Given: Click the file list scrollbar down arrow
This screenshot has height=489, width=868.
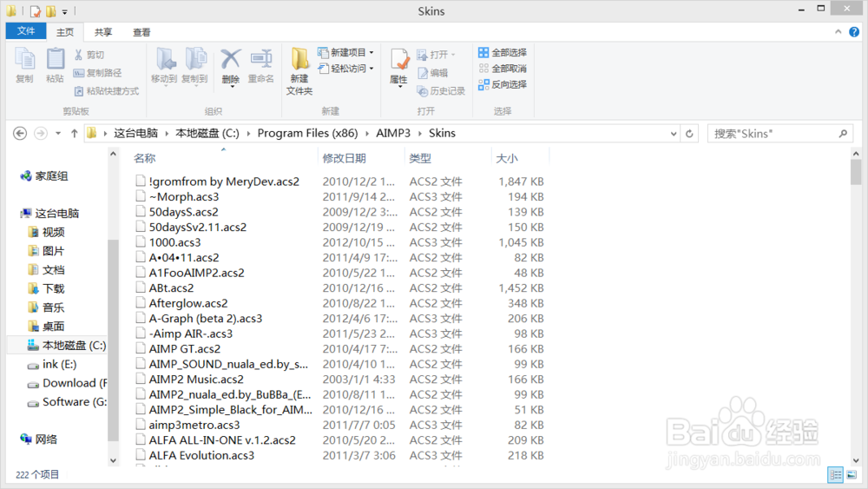Looking at the screenshot, I should [x=856, y=460].
